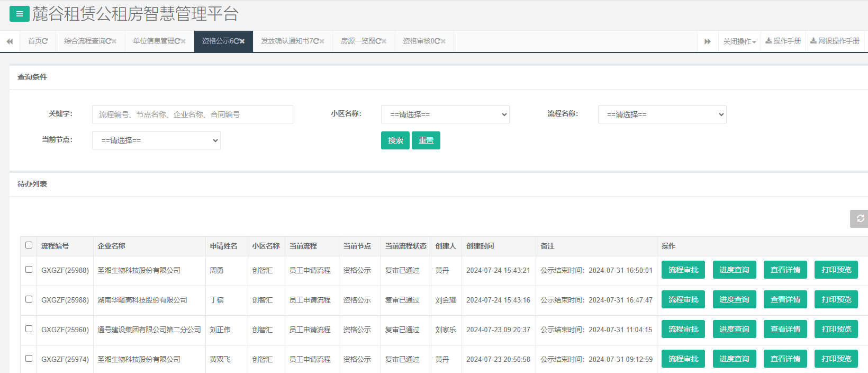868x373 pixels.
Task: Focus the 关键字 keyword input field
Action: click(x=192, y=114)
